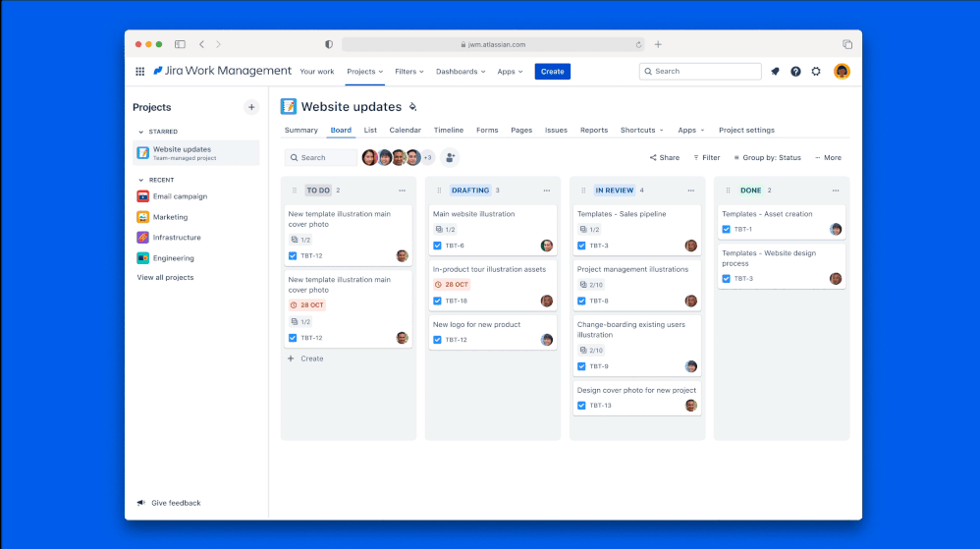Viewport: 980px width, 549px height.
Task: Click the reload icon in address bar
Action: (x=638, y=44)
